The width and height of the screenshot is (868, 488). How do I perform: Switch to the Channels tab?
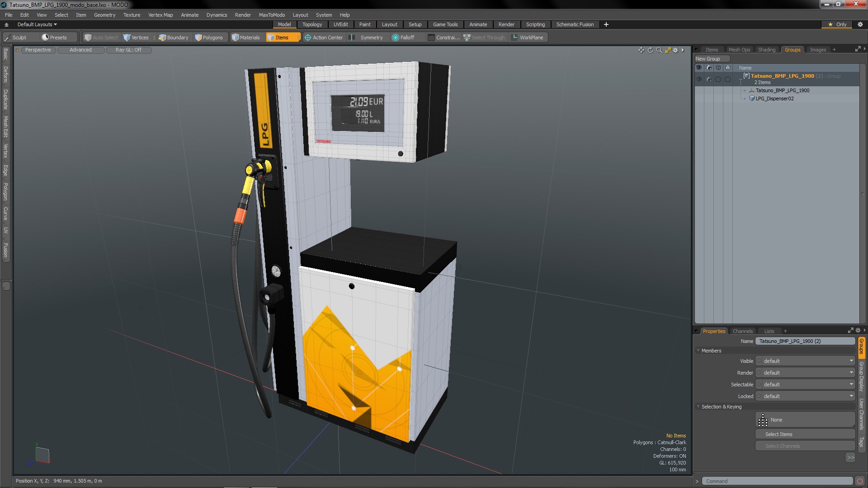[x=743, y=331]
